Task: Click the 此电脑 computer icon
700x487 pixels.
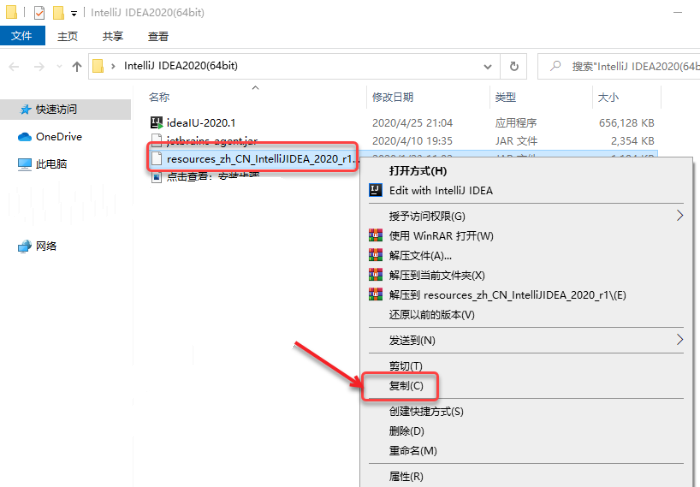Action: coord(25,164)
